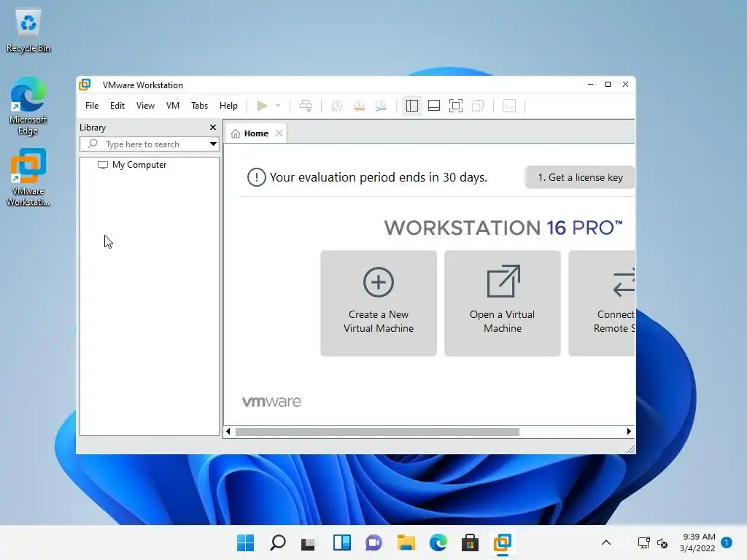
Task: Select the Recycle Bin desktop icon
Action: [x=28, y=31]
